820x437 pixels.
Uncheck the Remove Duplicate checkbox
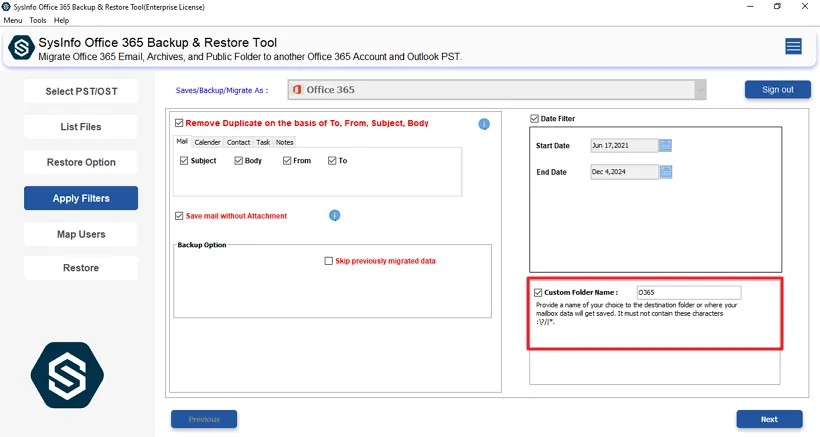[179, 123]
